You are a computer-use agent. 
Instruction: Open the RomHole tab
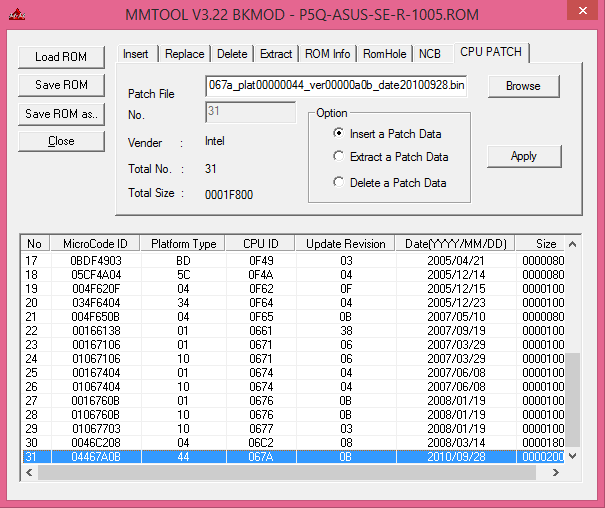click(384, 54)
